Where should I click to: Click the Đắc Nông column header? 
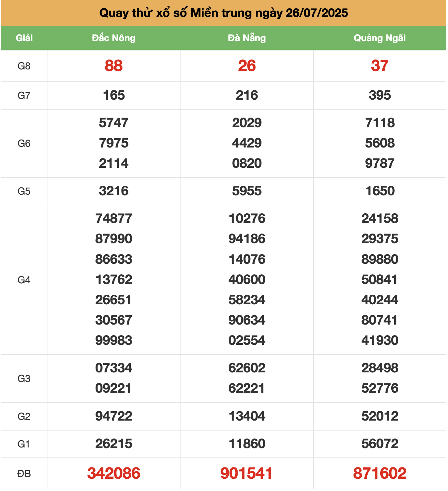(x=113, y=38)
